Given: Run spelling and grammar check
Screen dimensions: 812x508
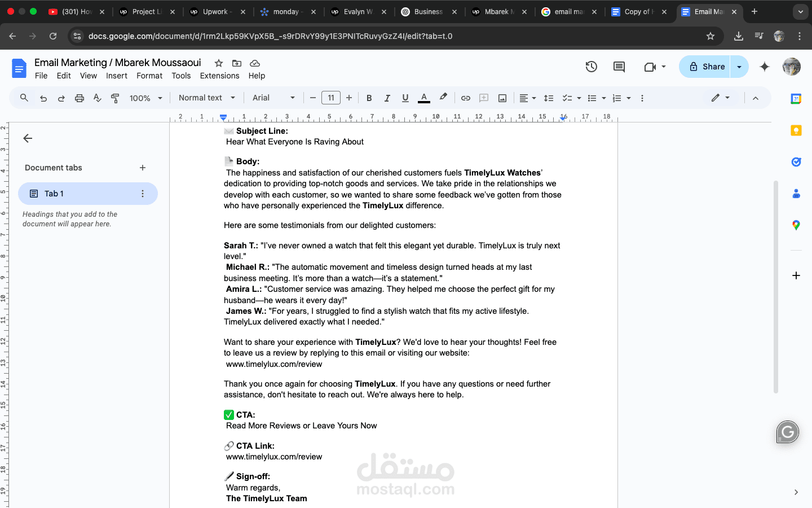Looking at the screenshot, I should pyautogui.click(x=98, y=98).
